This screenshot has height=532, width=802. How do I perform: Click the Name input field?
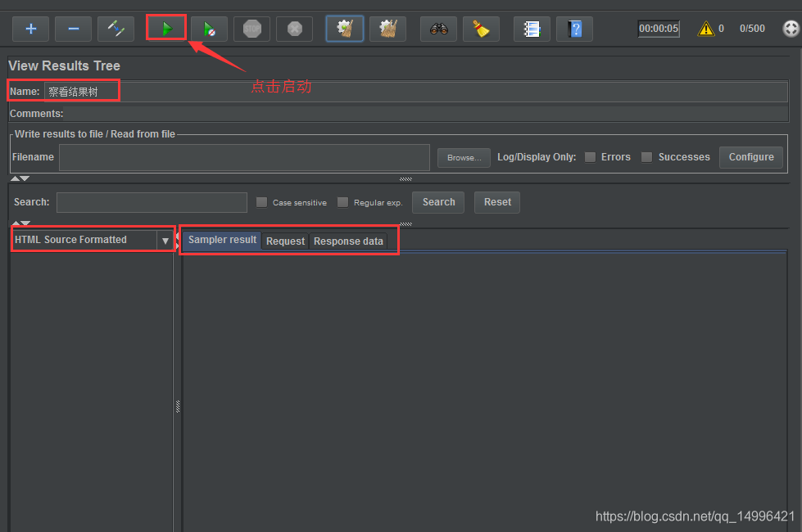416,92
